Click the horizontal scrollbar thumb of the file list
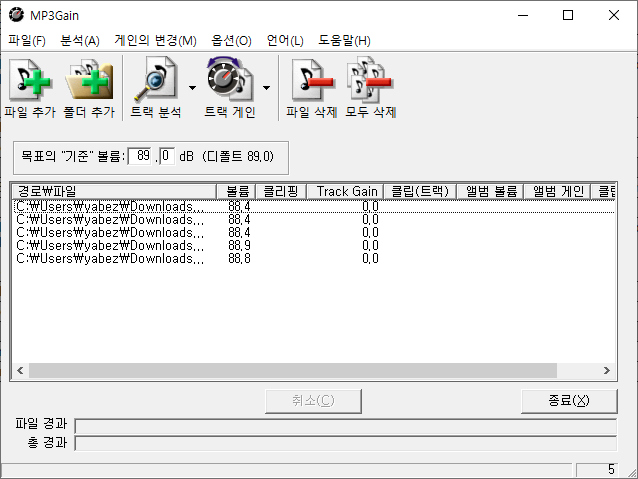Viewport: 638px width, 479px height. point(293,370)
